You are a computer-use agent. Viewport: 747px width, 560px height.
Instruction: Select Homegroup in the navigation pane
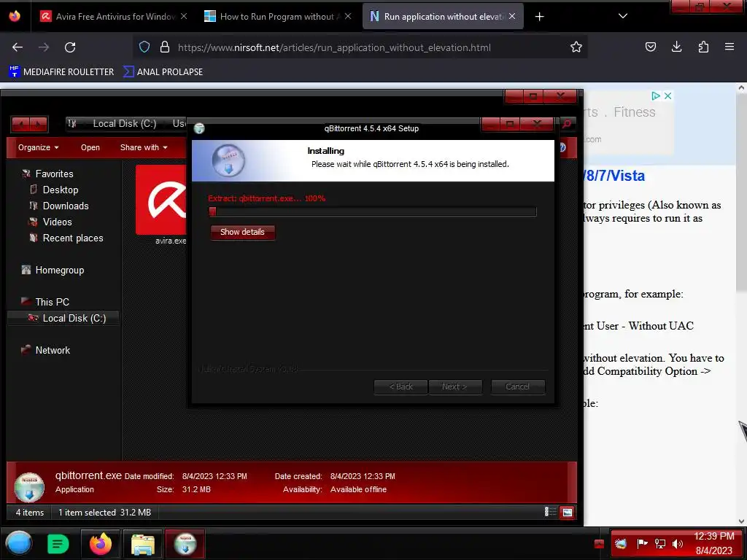point(53,270)
